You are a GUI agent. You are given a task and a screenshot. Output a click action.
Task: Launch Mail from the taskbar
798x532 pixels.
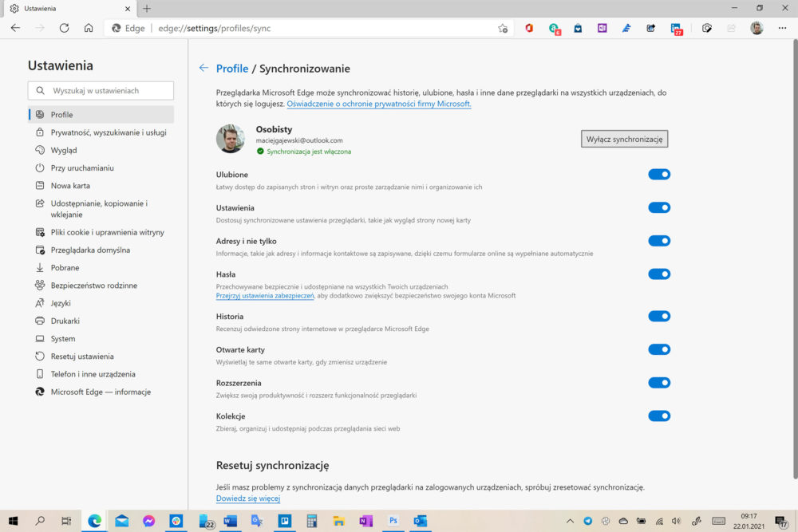[x=121, y=521]
